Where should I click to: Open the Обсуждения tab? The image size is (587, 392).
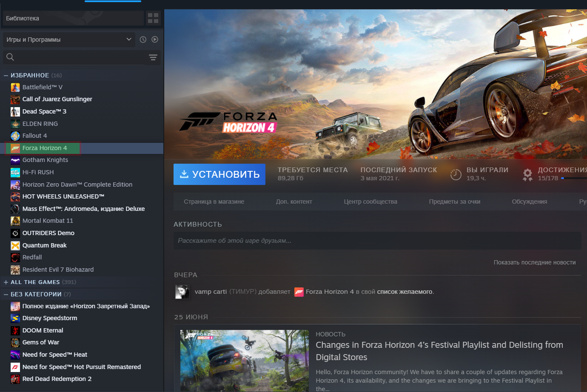pyautogui.click(x=530, y=202)
